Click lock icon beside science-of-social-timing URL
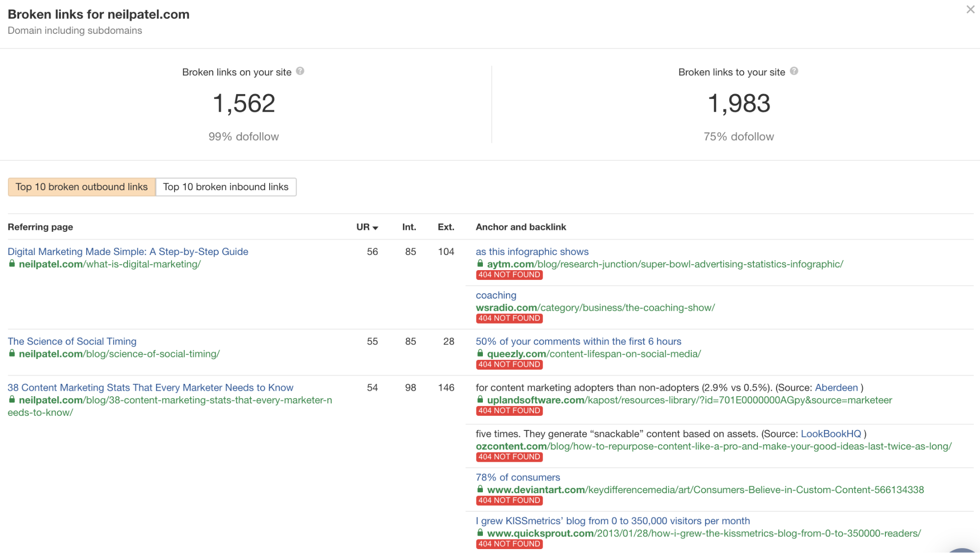980x553 pixels. (12, 353)
